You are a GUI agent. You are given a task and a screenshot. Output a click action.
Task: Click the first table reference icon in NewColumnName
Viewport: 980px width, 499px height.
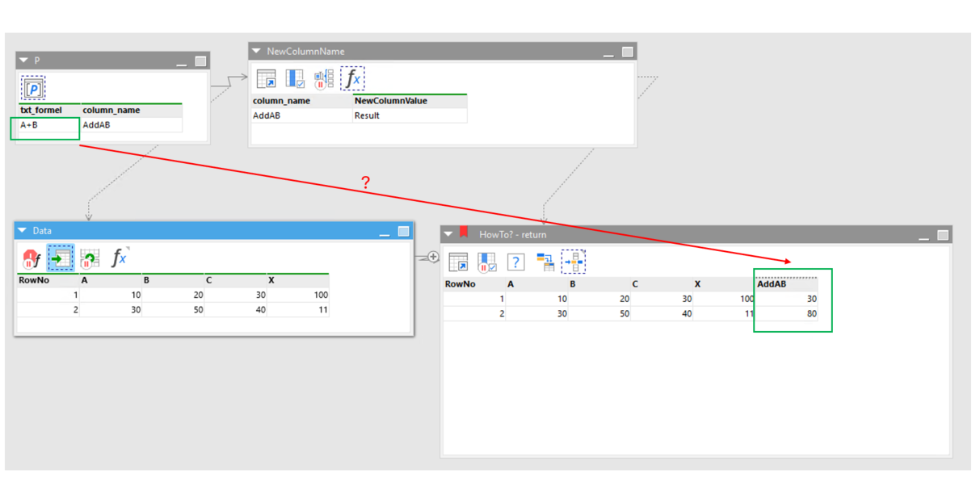coord(266,79)
